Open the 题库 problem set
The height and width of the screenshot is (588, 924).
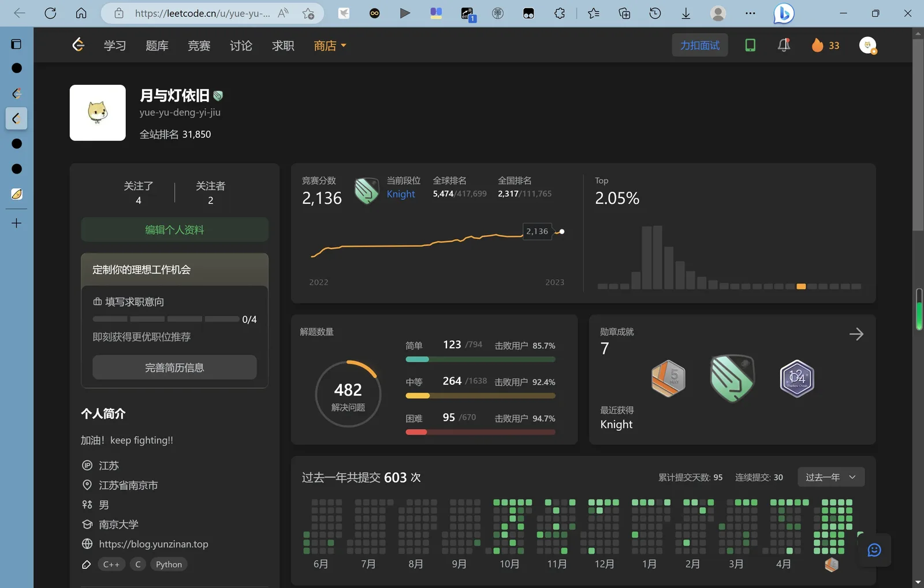click(x=157, y=46)
